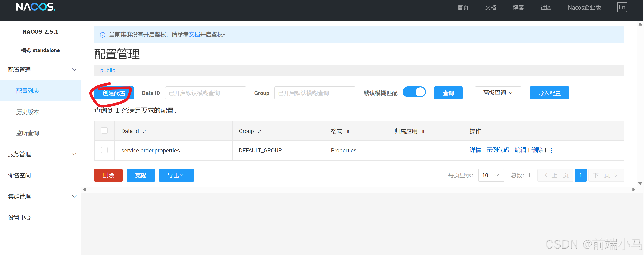Open 社区 in the top navigation
Viewport: 644px width, 255px height.
click(546, 8)
